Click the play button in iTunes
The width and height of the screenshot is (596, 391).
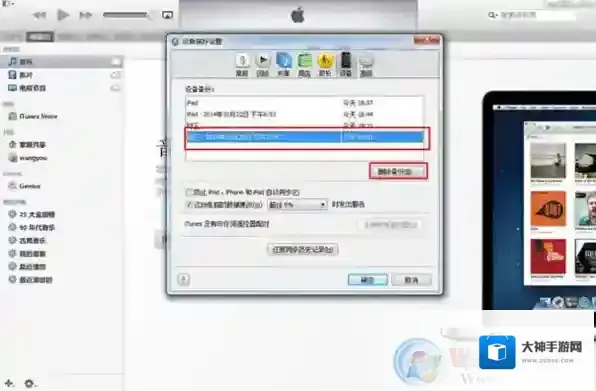click(63, 15)
